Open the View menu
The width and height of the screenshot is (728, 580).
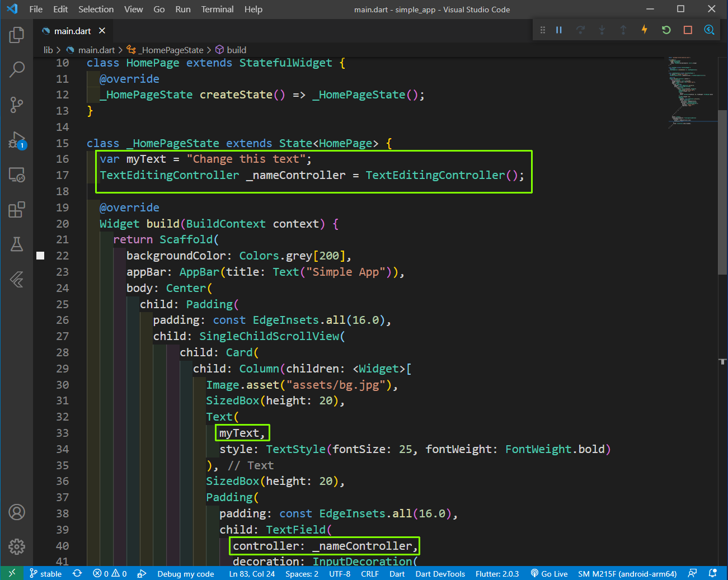point(133,10)
